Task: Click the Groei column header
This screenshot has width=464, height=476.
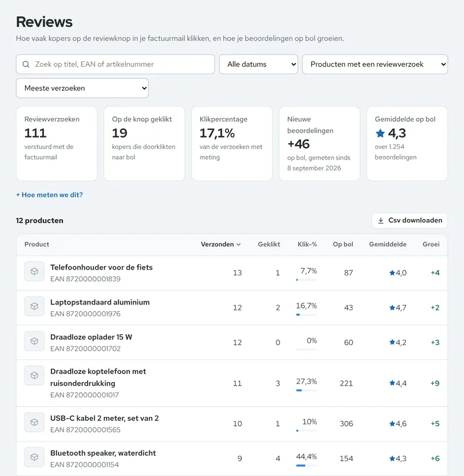Action: point(431,244)
